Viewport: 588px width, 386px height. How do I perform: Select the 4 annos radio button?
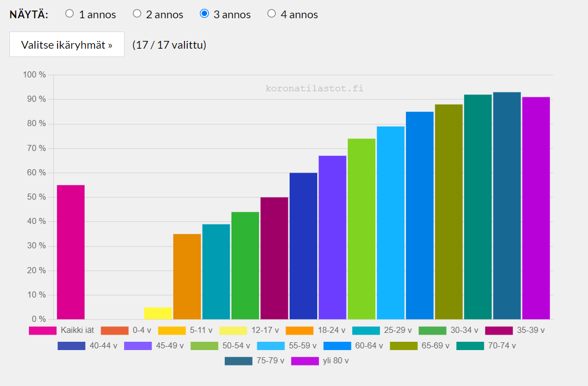click(x=271, y=14)
